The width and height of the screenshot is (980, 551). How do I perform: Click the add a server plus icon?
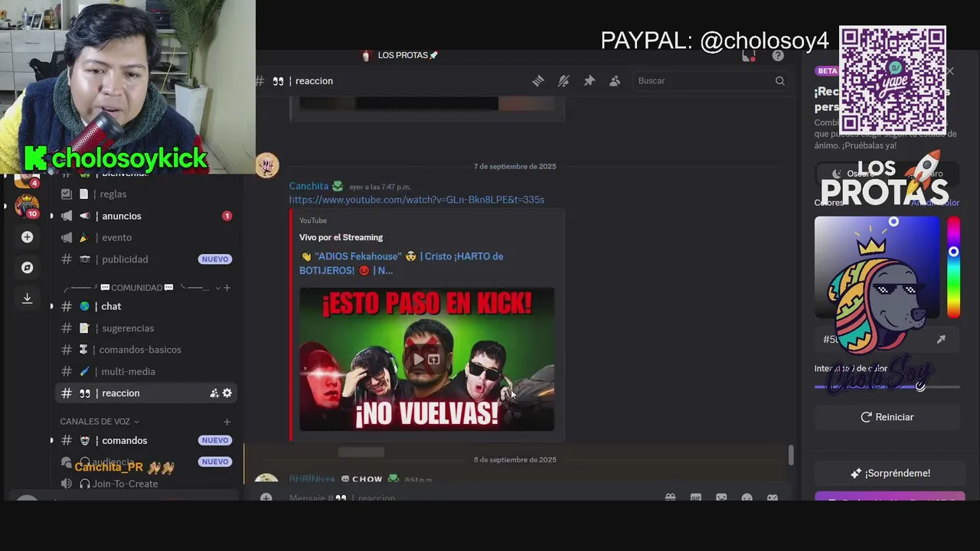point(27,237)
